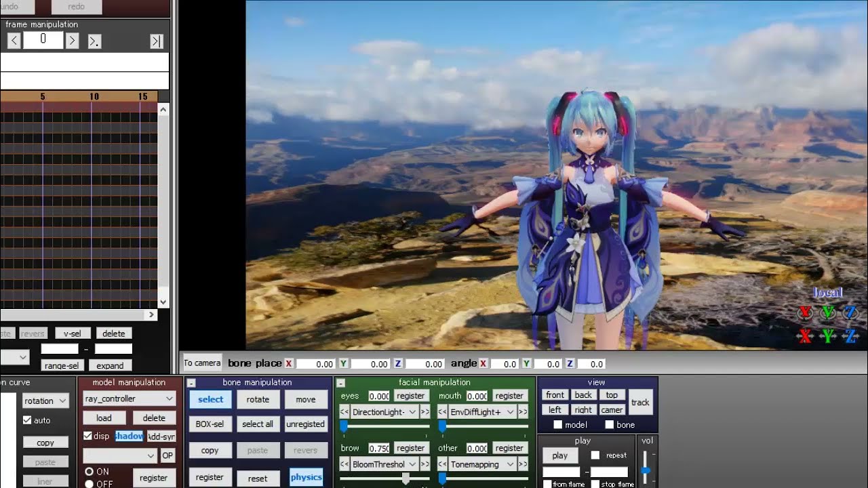Image resolution: width=868 pixels, height=488 pixels.
Task: Click timeline scroll up arrow
Action: point(163,108)
